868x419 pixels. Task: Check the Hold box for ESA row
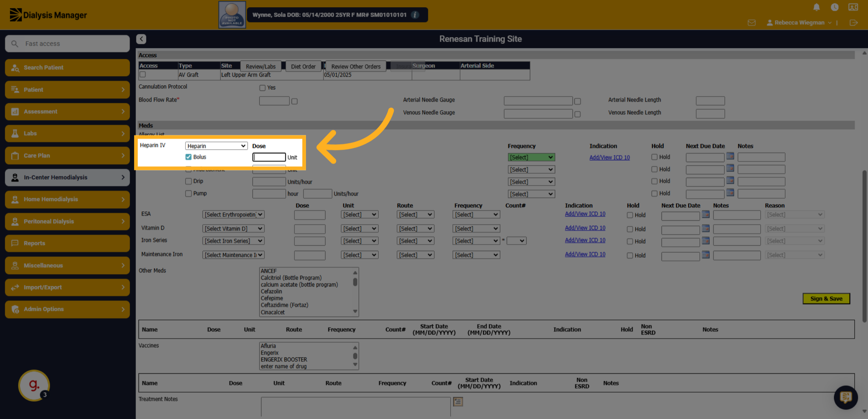[630, 215]
